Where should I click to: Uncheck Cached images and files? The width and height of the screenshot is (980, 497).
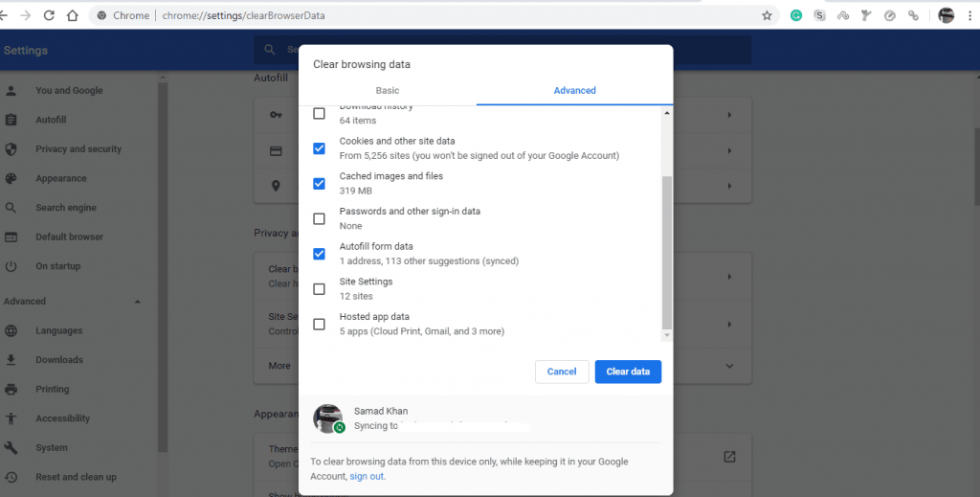[320, 184]
